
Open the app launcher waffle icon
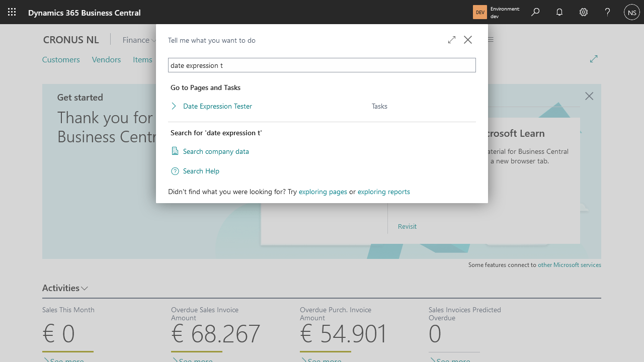pyautogui.click(x=12, y=12)
